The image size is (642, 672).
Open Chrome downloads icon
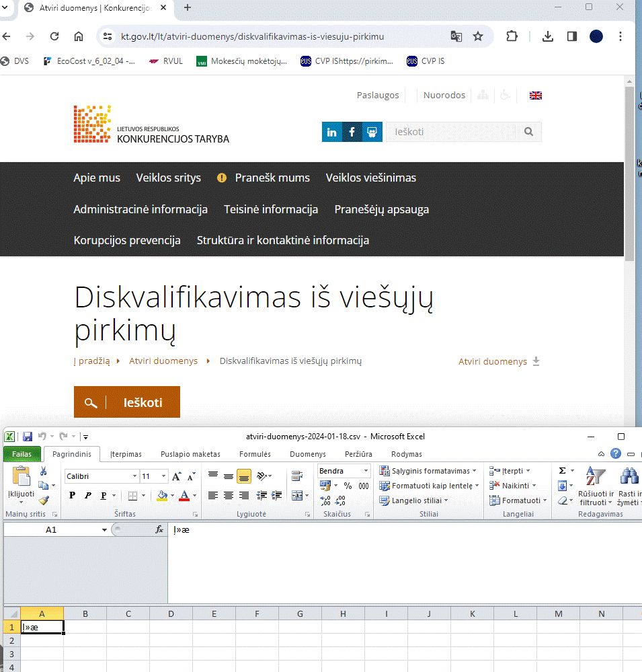[x=548, y=36]
